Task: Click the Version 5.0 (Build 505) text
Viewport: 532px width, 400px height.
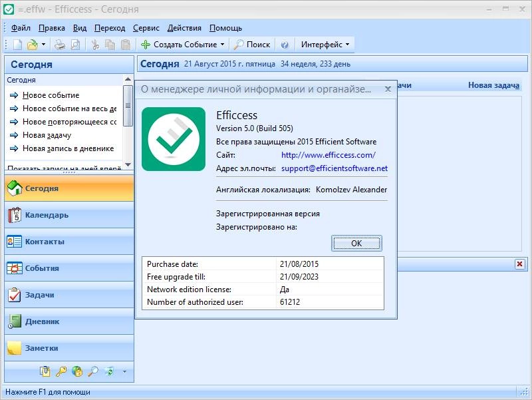Action: pyautogui.click(x=255, y=128)
